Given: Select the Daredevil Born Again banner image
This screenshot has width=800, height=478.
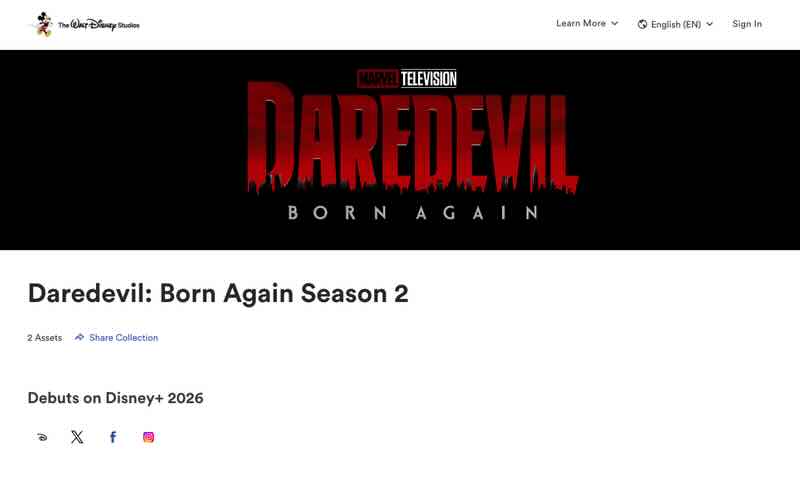Looking at the screenshot, I should click(x=400, y=150).
